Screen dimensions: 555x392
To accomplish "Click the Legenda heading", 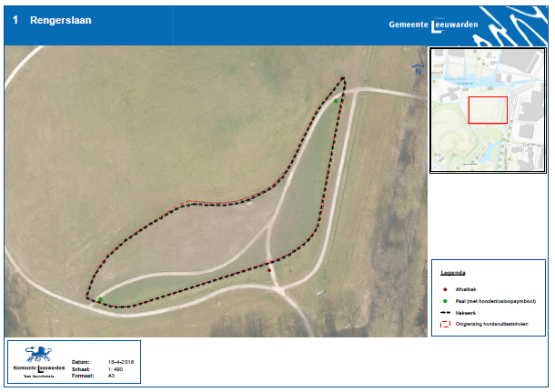I will point(453,272).
